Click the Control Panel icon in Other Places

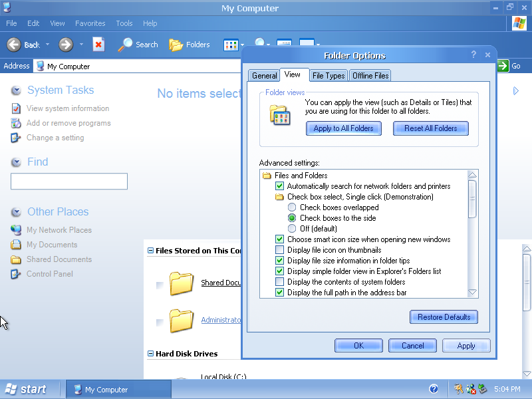point(16,274)
